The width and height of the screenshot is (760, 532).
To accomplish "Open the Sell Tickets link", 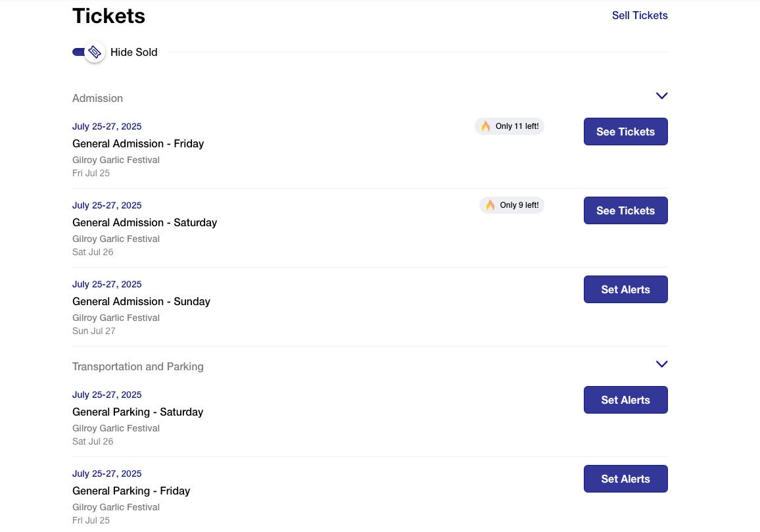I will pyautogui.click(x=639, y=15).
